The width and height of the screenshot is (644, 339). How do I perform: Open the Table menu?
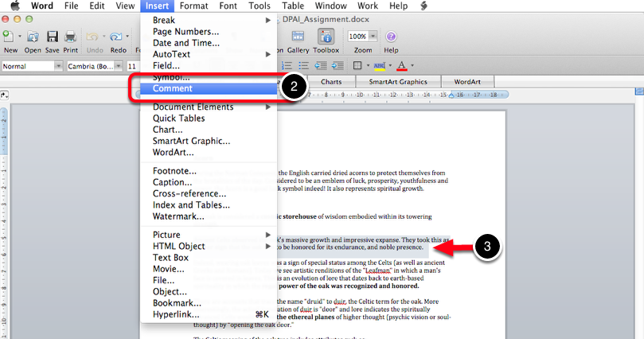coord(293,6)
